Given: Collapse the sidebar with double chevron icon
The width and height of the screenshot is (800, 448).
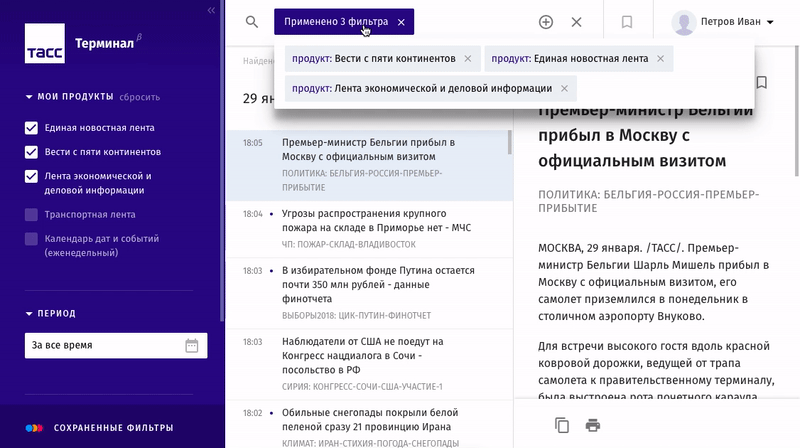Looking at the screenshot, I should click(211, 10).
